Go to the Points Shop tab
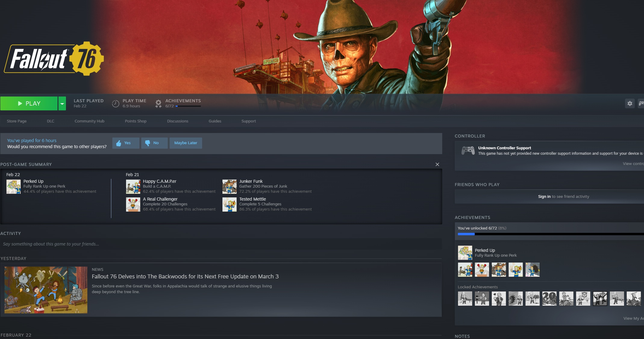 136,121
